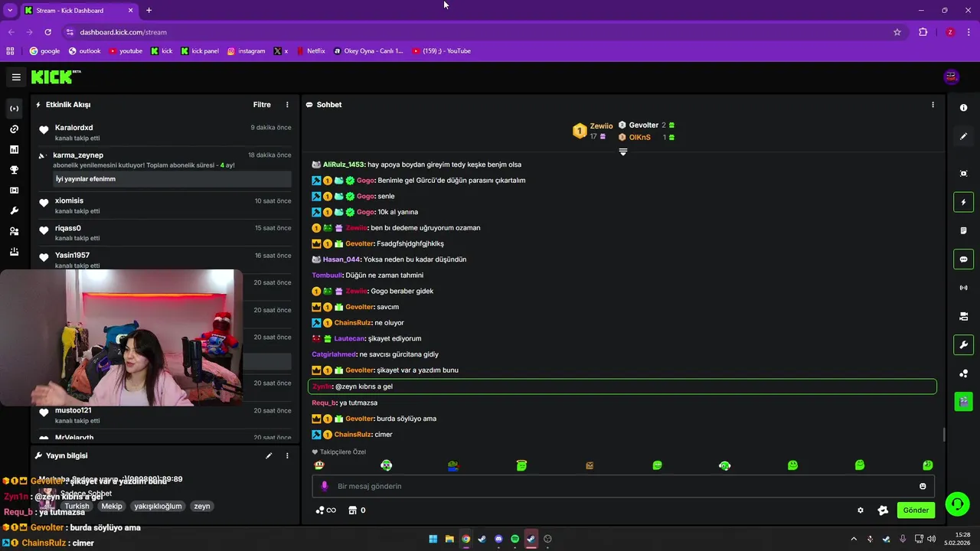980x551 pixels.
Task: Click the screen capture frame icon in right toolbar
Action: coord(963,174)
